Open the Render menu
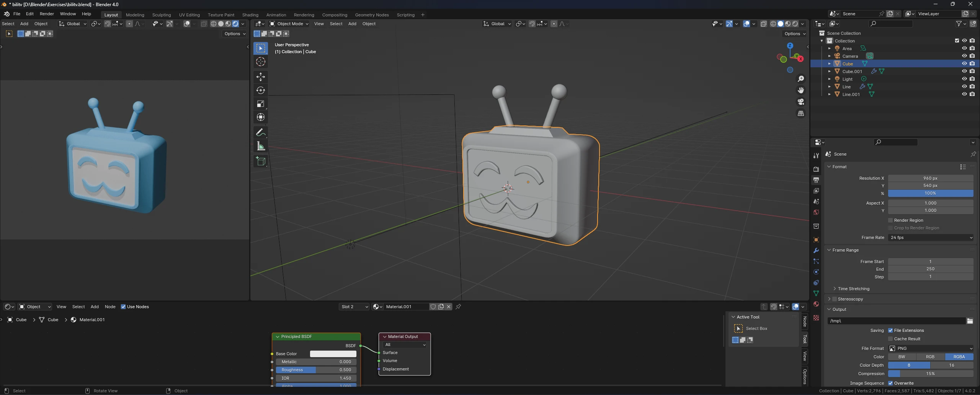Screen dimensions: 980x395 click(47, 14)
